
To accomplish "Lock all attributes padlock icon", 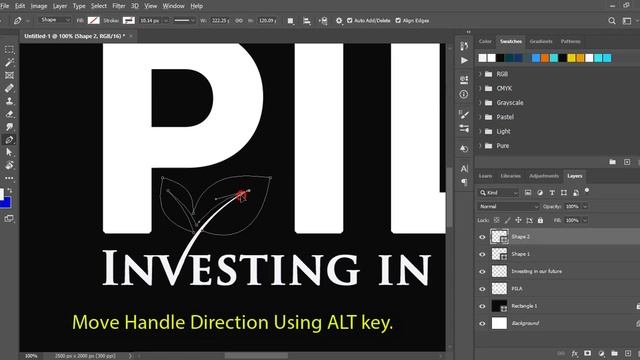I will click(540, 220).
